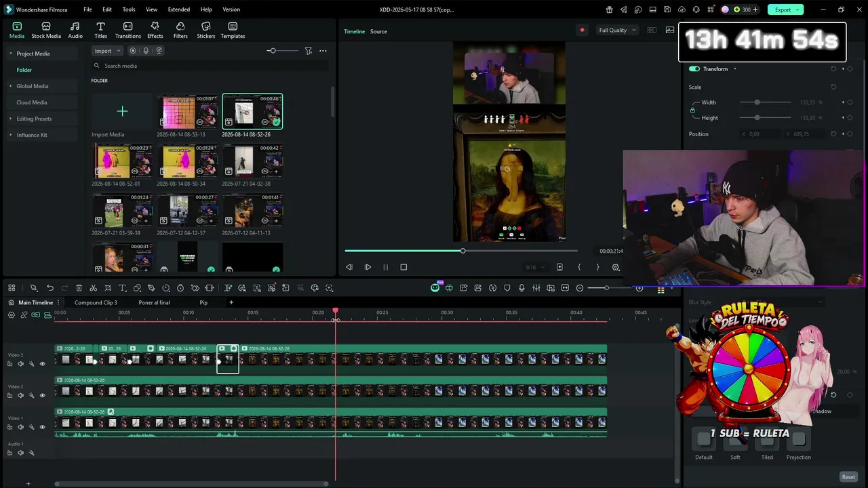
Task: Go to the Transitions tab
Action: 128,30
